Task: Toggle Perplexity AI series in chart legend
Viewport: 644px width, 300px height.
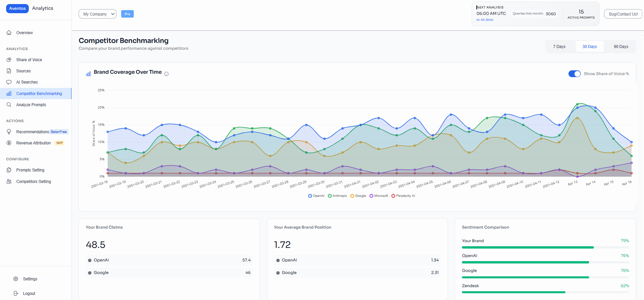Action: click(x=403, y=196)
